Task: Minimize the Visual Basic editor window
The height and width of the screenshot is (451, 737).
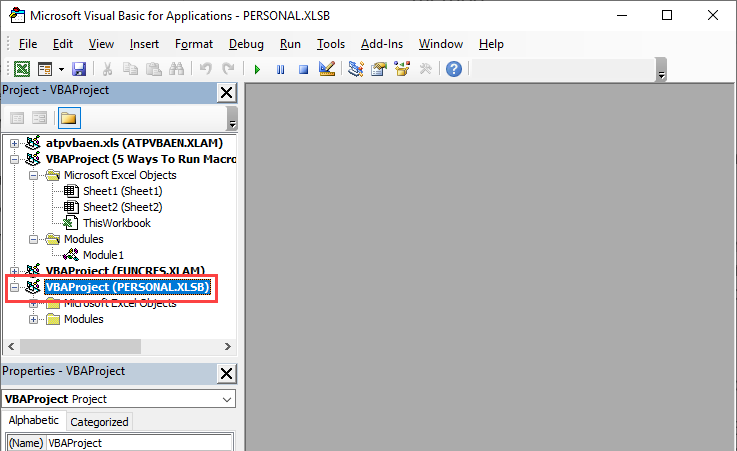Action: pyautogui.click(x=622, y=16)
